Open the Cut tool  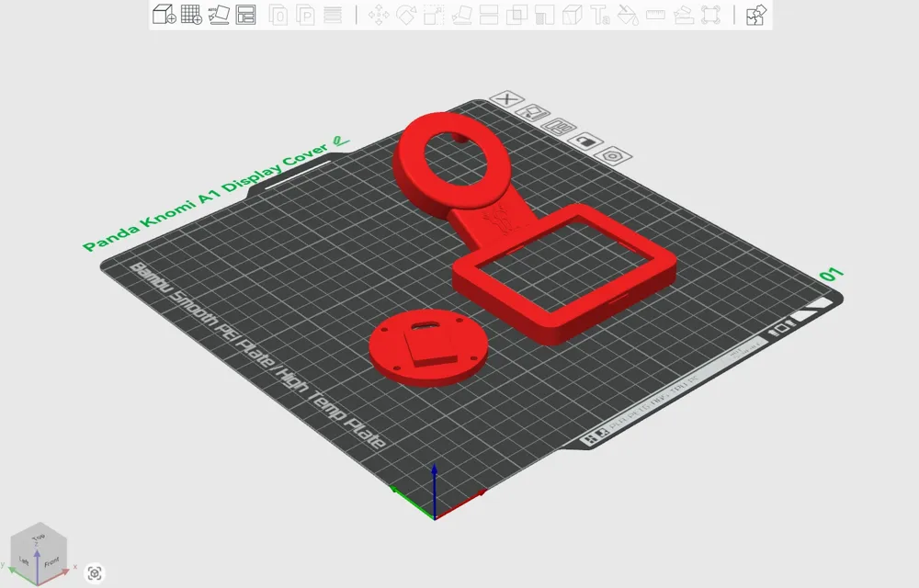[490, 15]
